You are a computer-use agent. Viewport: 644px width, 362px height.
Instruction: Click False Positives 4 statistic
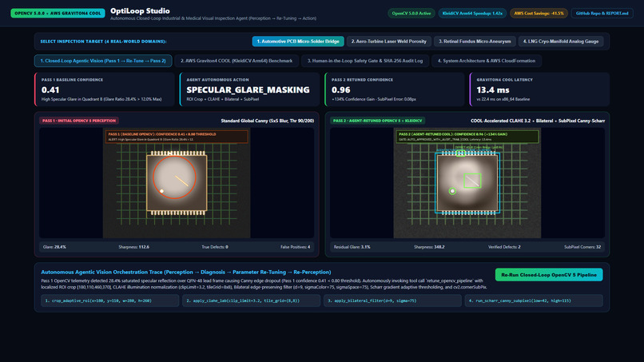point(296,248)
